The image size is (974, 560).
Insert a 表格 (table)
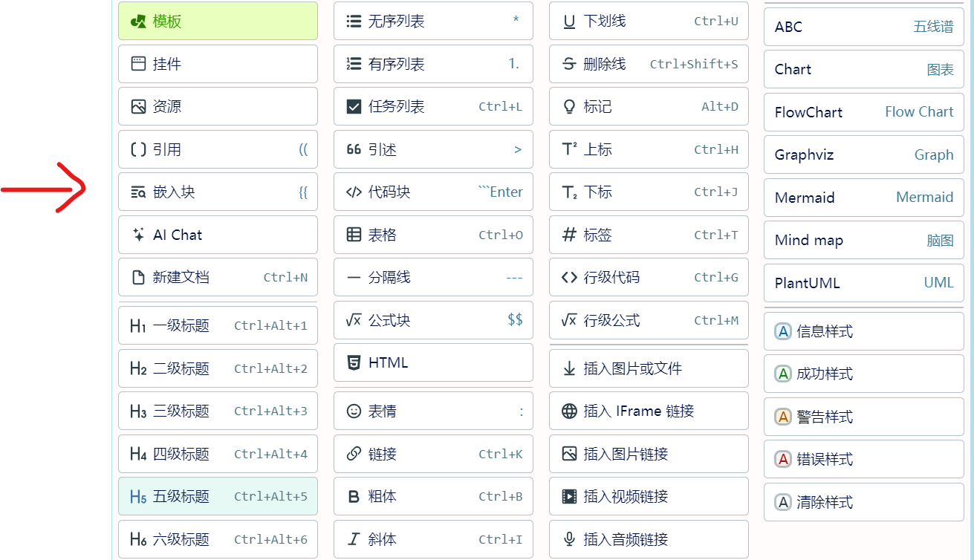click(433, 235)
